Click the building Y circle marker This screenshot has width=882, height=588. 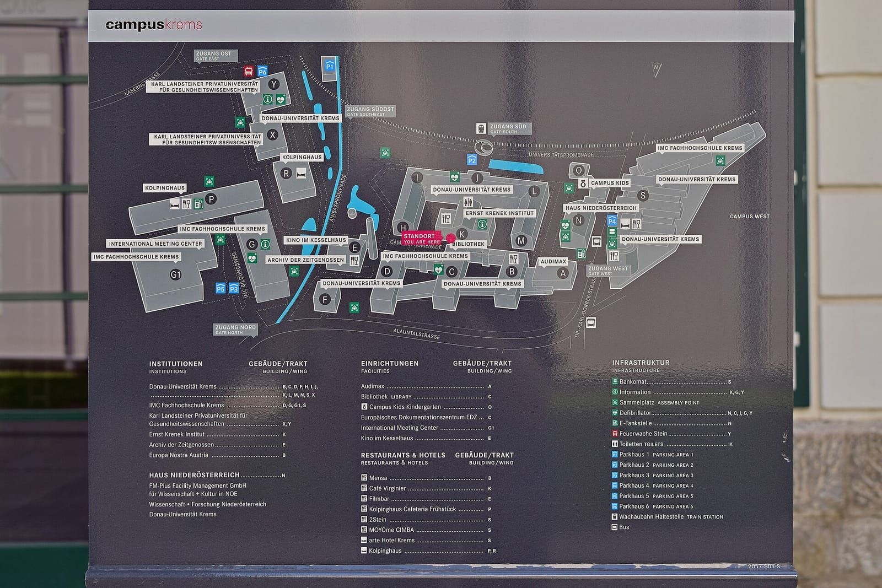pos(273,84)
